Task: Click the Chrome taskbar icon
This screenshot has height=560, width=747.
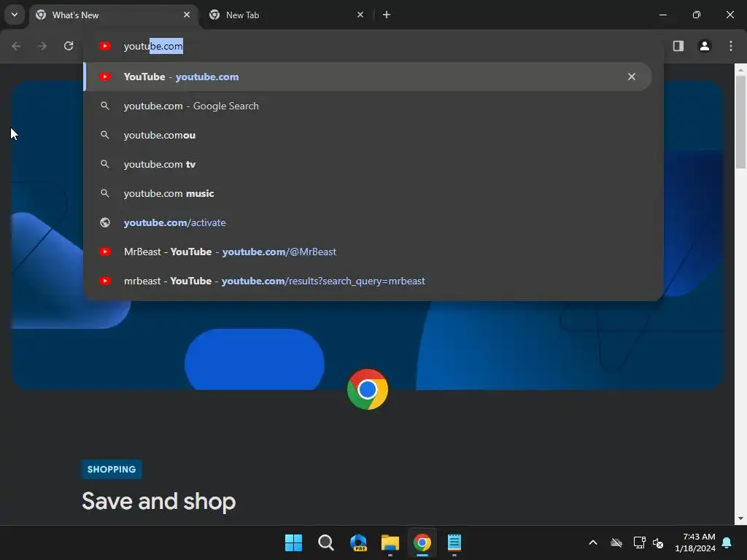Action: pyautogui.click(x=422, y=542)
